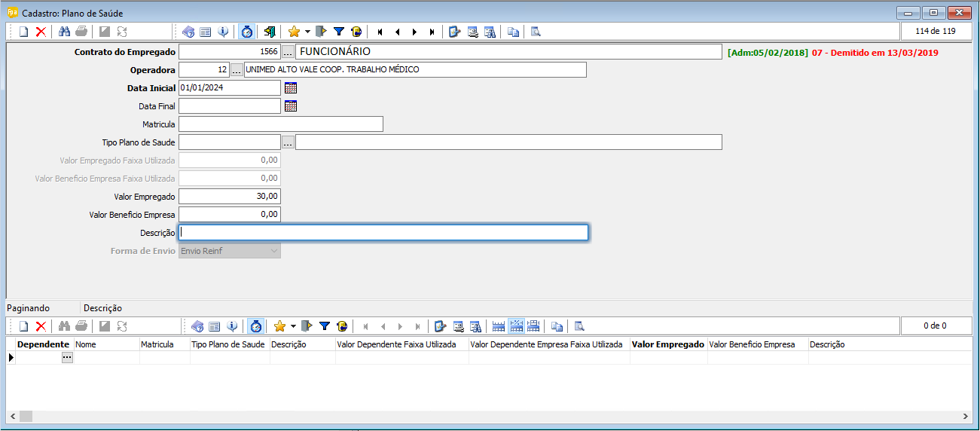Click the Operadora code field
980x431 pixels.
pos(204,70)
